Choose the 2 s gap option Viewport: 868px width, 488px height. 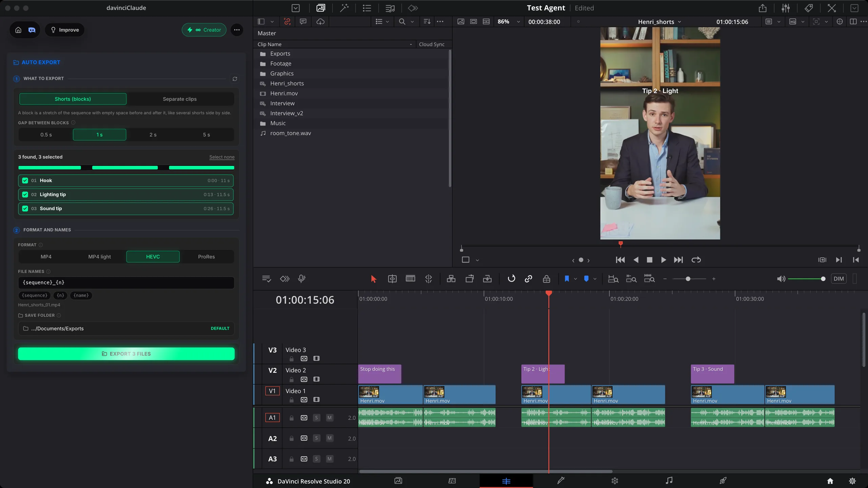(153, 135)
